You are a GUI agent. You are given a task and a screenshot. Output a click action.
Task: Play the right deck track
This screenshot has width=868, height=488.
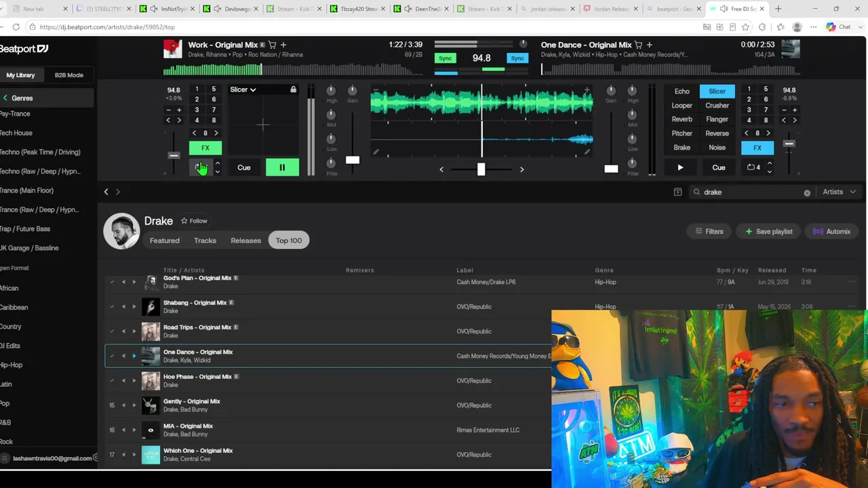click(680, 167)
